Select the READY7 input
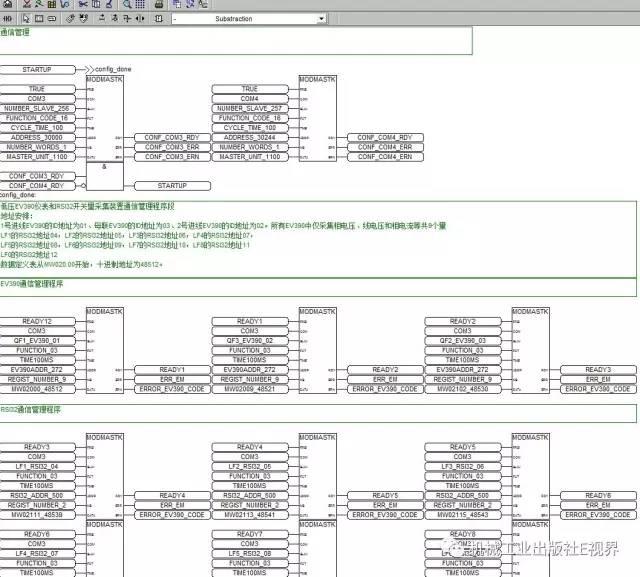The height and width of the screenshot is (577, 640). [250, 534]
